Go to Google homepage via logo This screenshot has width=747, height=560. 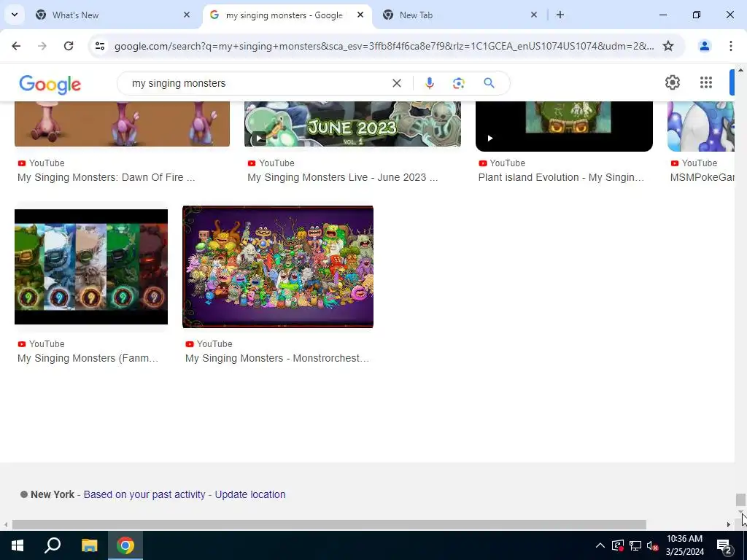(x=50, y=85)
